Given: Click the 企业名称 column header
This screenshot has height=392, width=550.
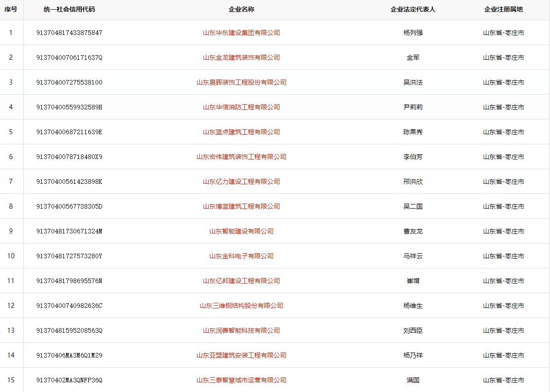Looking at the screenshot, I should 241,9.
